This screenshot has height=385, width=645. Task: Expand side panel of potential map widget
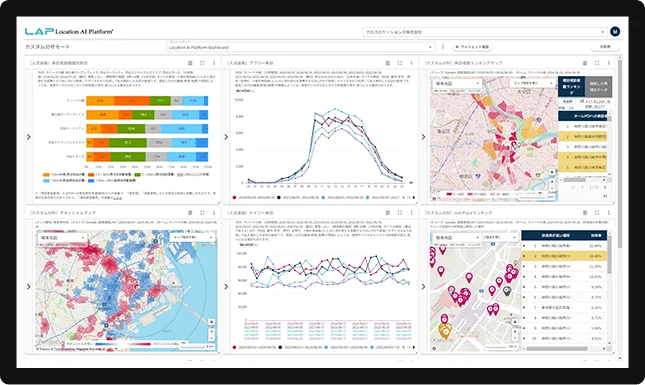pos(28,286)
